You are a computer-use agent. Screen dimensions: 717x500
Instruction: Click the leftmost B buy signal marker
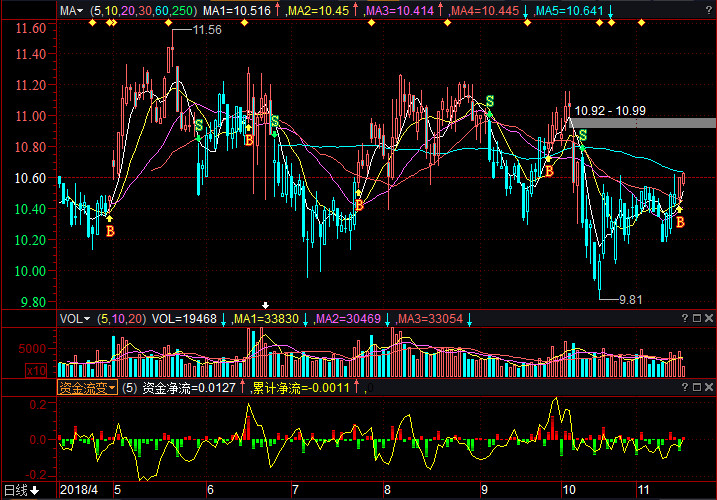(110, 230)
